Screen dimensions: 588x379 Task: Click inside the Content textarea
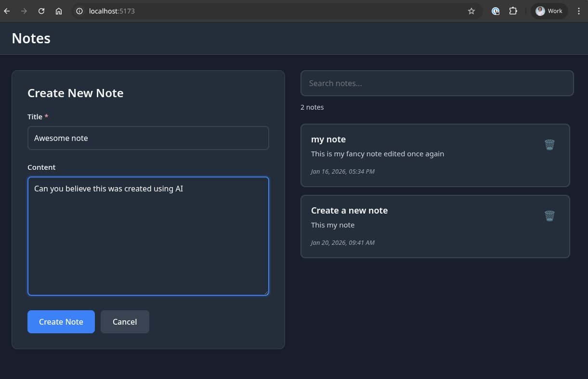click(x=148, y=236)
